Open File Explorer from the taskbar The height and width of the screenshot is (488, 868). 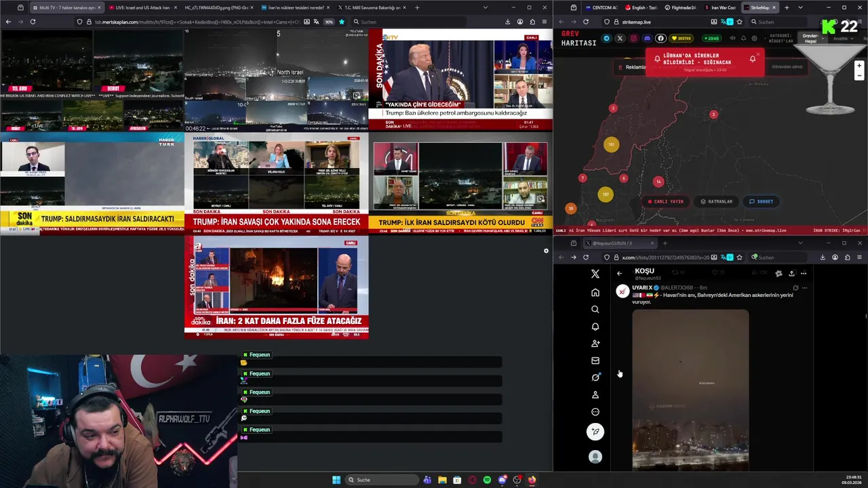(442, 480)
